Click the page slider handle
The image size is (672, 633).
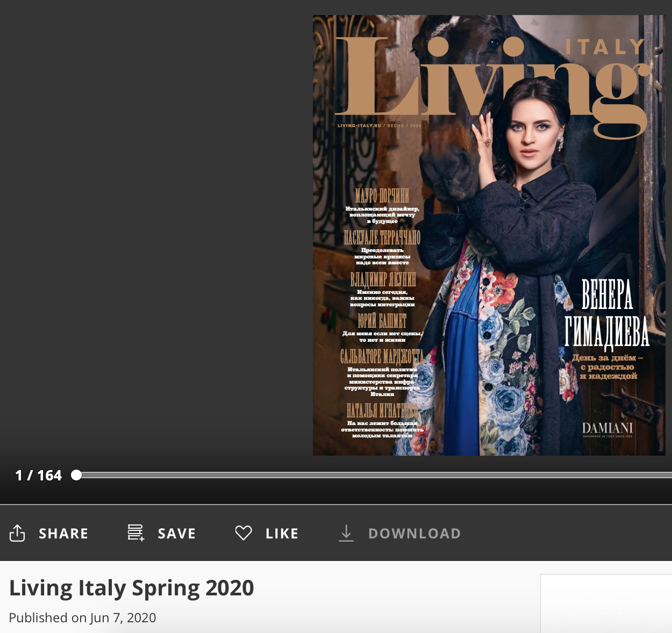click(76, 475)
